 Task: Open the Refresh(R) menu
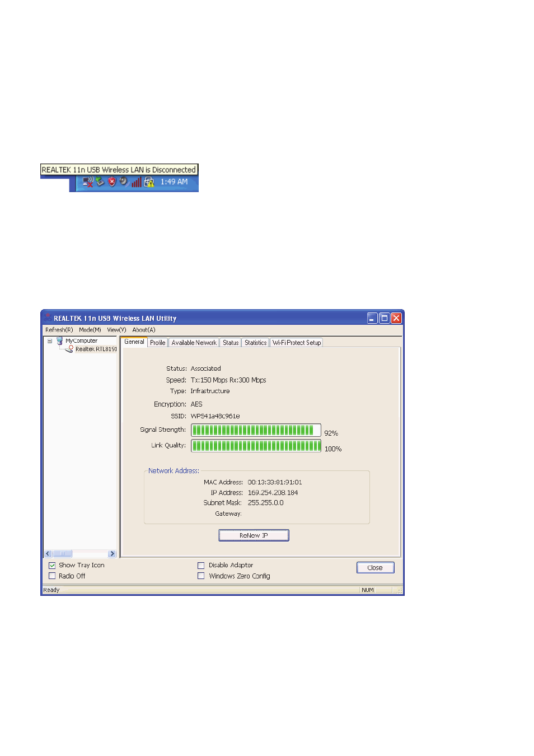(59, 330)
